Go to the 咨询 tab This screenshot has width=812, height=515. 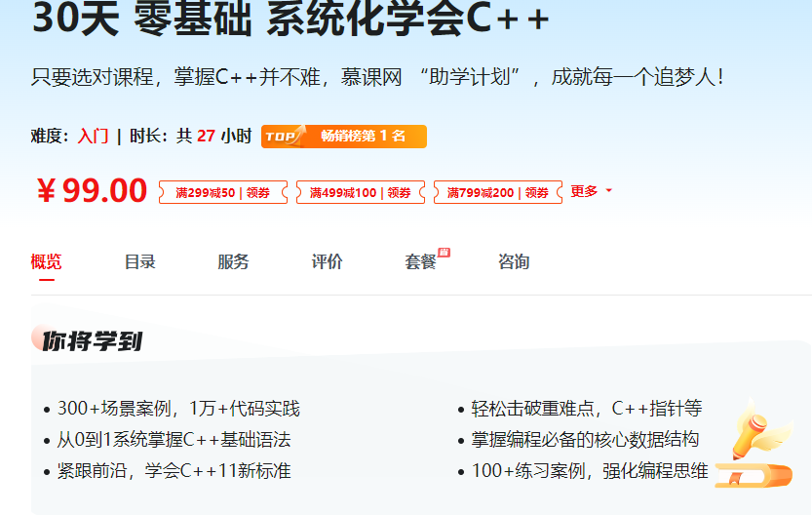(514, 261)
